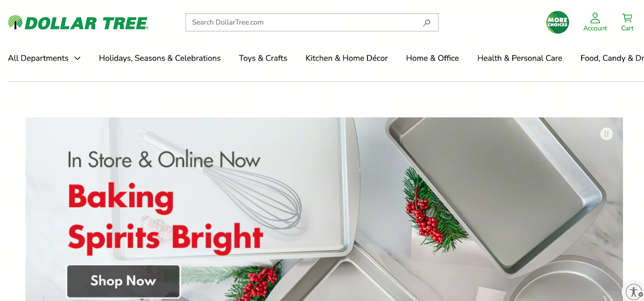Open the shopping Cart icon
Viewport: 644px width, 301px height.
(x=627, y=18)
